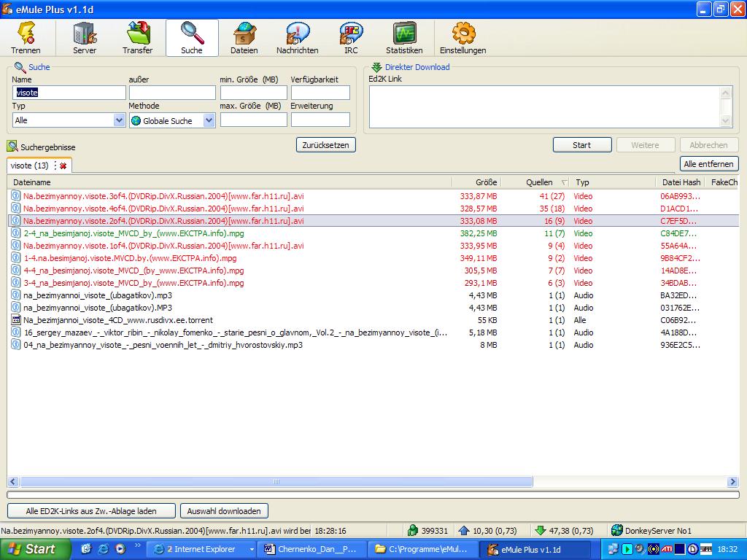This screenshot has width=747, height=560.
Task: Sort results by Dateiname column header
Action: (x=230, y=182)
